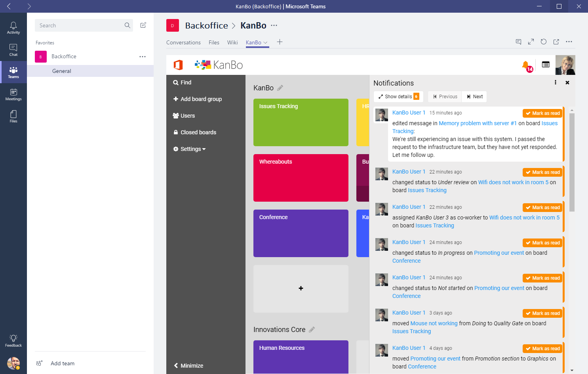Open the Chat section
This screenshot has width=588, height=374.
[x=13, y=50]
